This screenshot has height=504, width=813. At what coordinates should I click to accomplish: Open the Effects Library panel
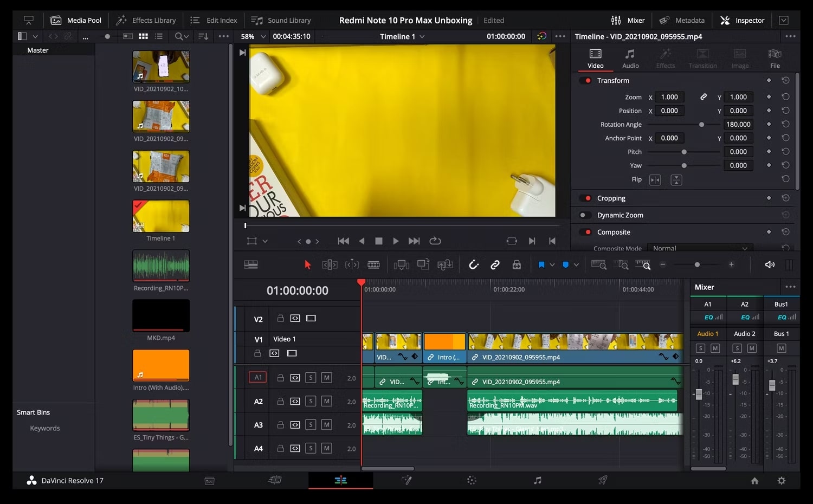point(146,20)
